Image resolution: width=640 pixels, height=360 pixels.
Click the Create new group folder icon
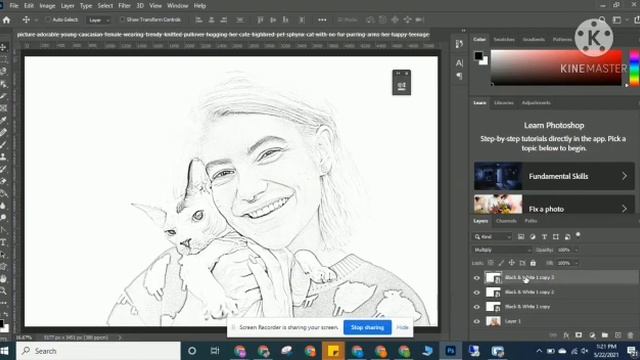click(605, 335)
